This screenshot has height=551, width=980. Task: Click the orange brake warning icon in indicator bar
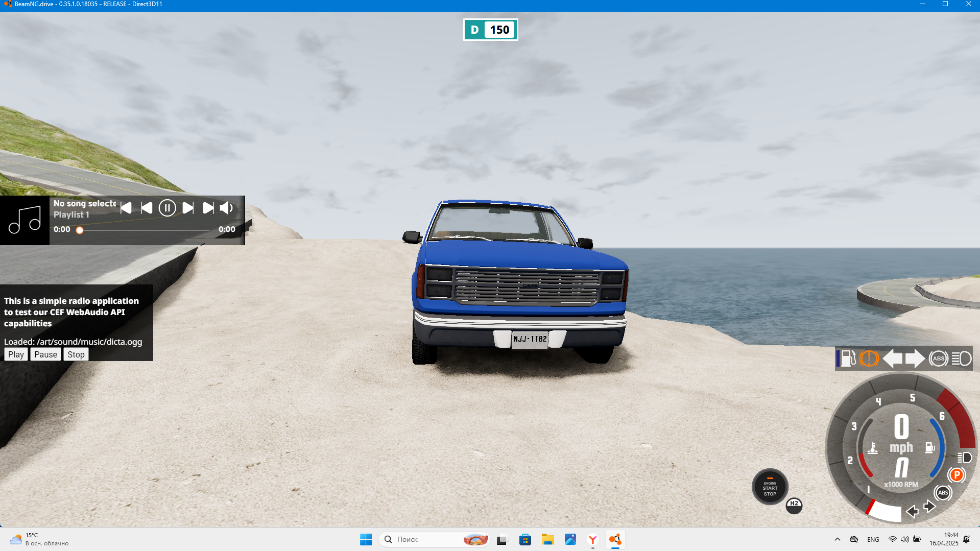[x=869, y=358]
